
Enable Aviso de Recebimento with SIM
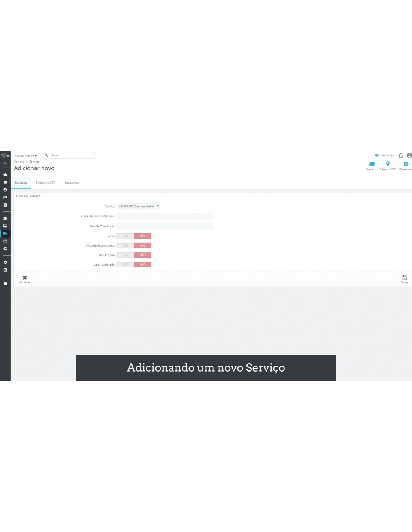[x=125, y=246]
